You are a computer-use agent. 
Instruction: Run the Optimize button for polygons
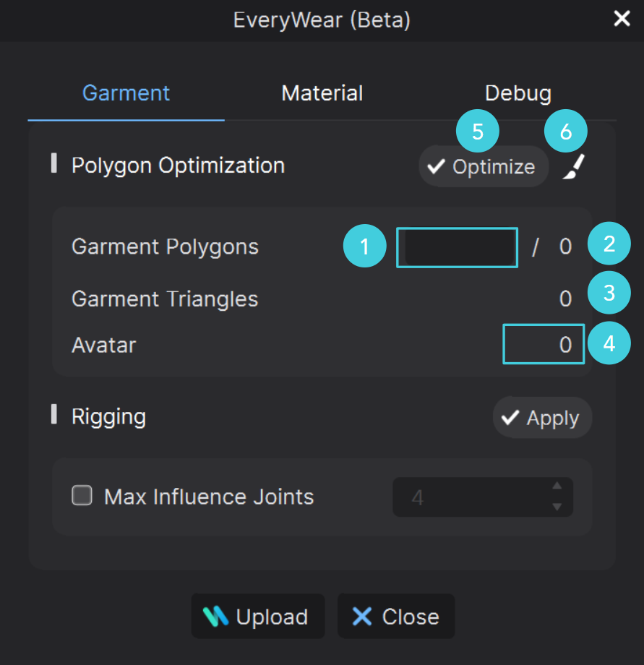[484, 166]
